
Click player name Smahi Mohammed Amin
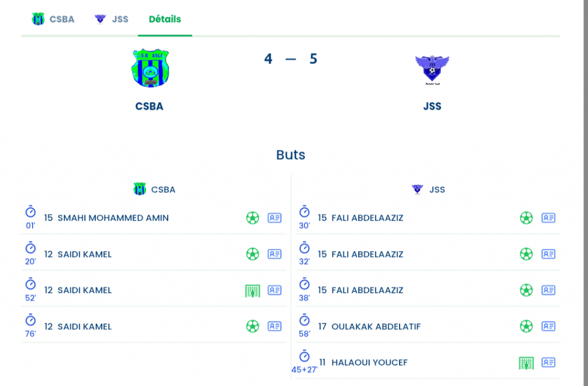tap(113, 218)
